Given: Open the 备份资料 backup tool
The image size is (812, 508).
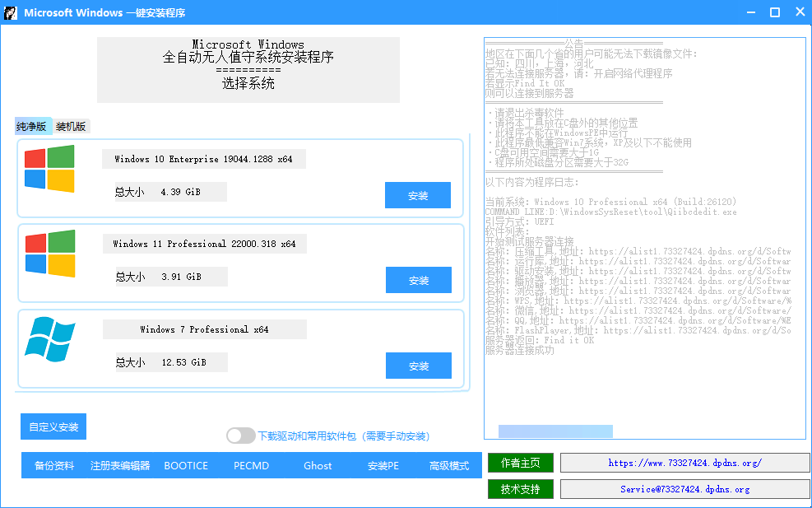Looking at the screenshot, I should [54, 465].
